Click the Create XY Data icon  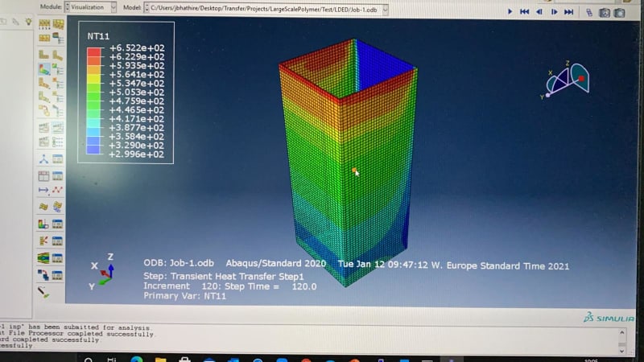(44, 176)
